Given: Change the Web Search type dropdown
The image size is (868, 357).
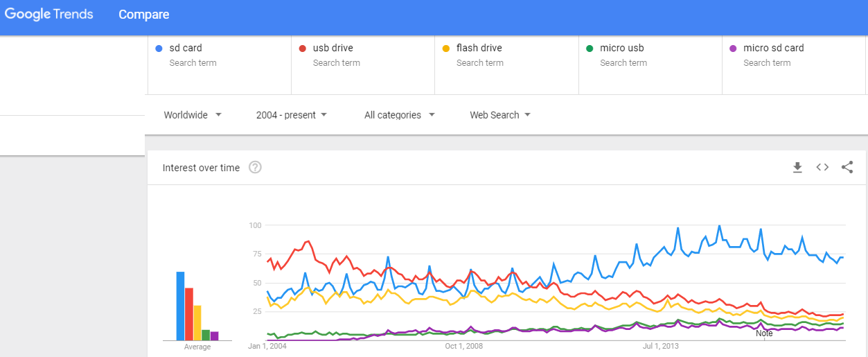Looking at the screenshot, I should click(500, 115).
